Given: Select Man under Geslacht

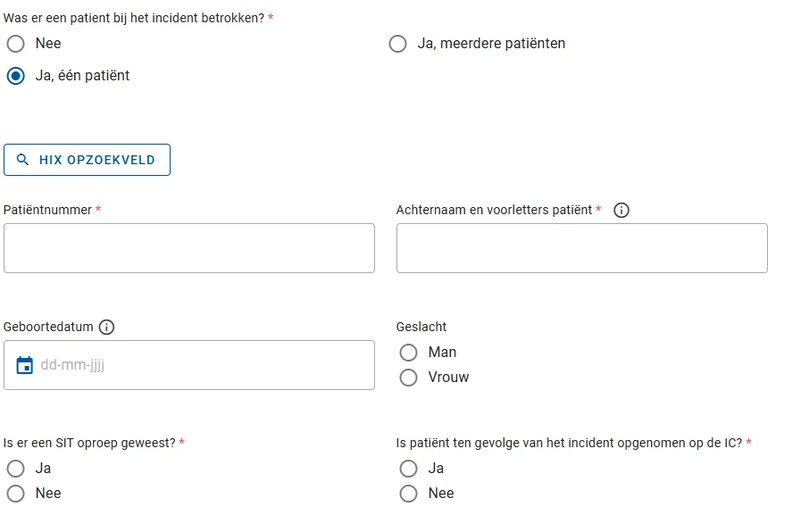Looking at the screenshot, I should point(409,353).
